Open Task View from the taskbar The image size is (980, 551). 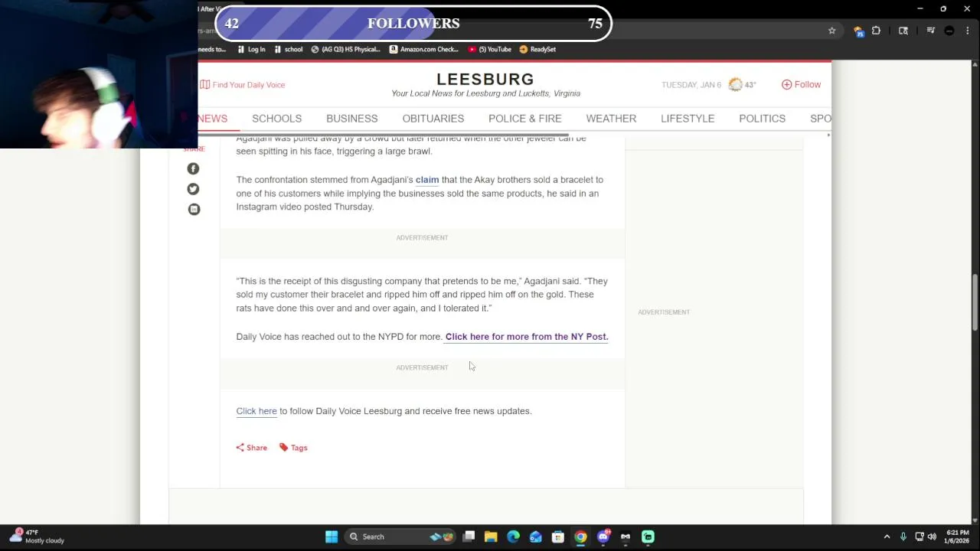[x=469, y=536]
